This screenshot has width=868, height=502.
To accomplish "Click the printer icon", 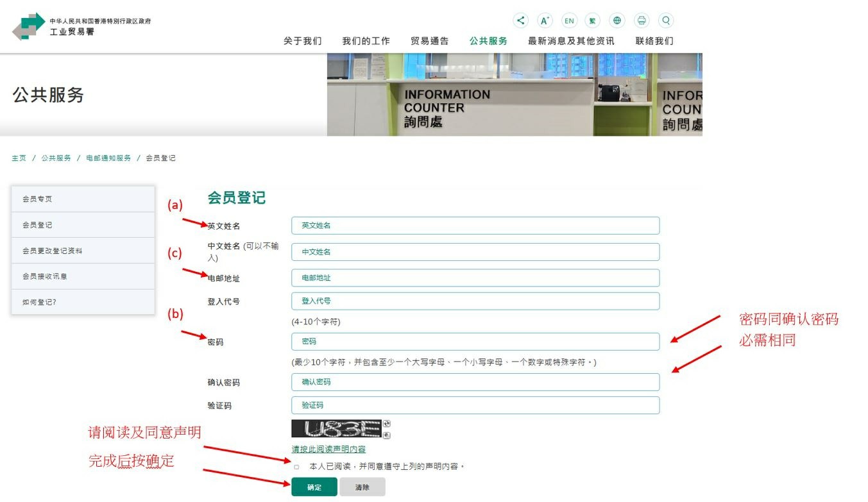I will click(x=642, y=21).
